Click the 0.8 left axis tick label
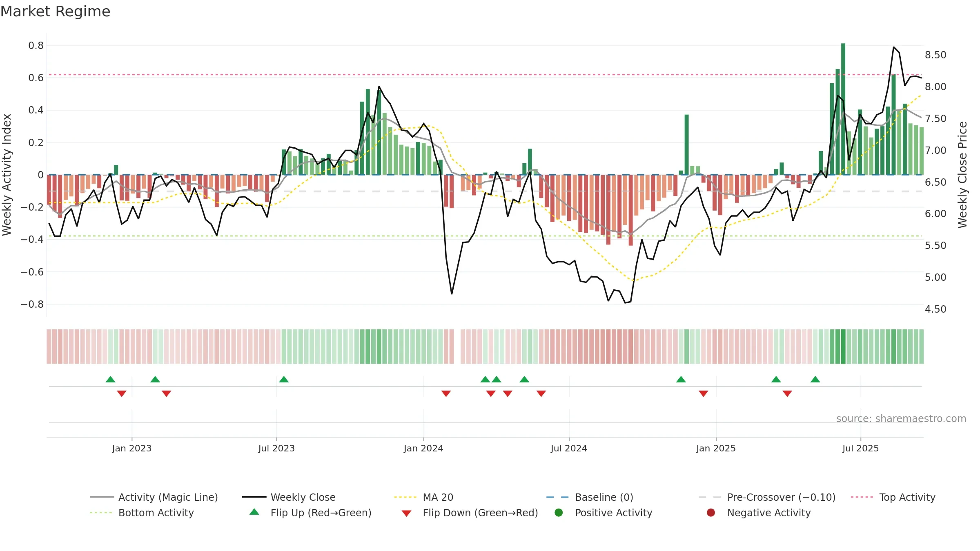The height and width of the screenshot is (551, 980). point(36,45)
